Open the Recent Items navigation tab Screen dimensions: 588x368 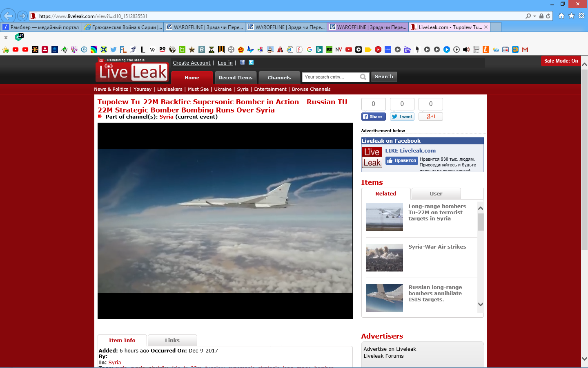pyautogui.click(x=236, y=78)
